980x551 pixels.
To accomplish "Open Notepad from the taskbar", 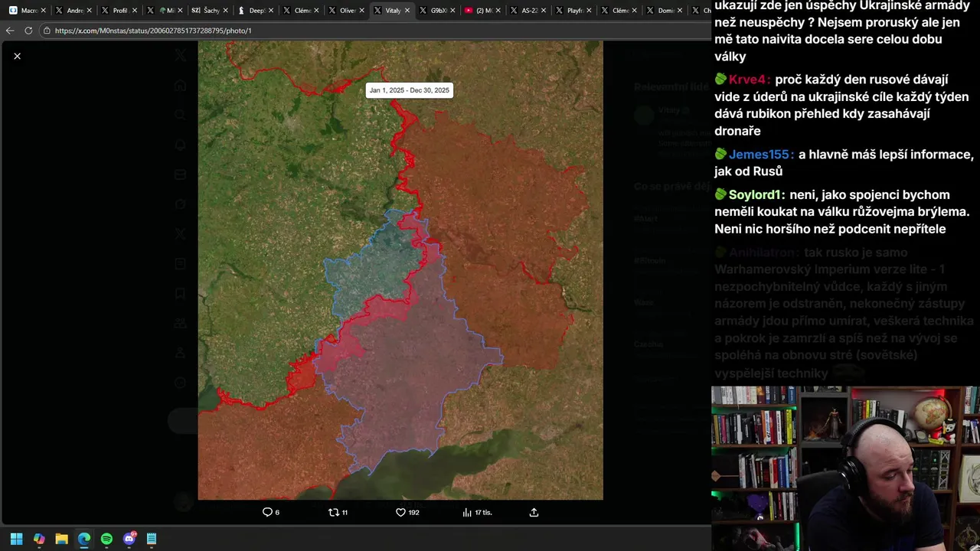I will coord(152,539).
